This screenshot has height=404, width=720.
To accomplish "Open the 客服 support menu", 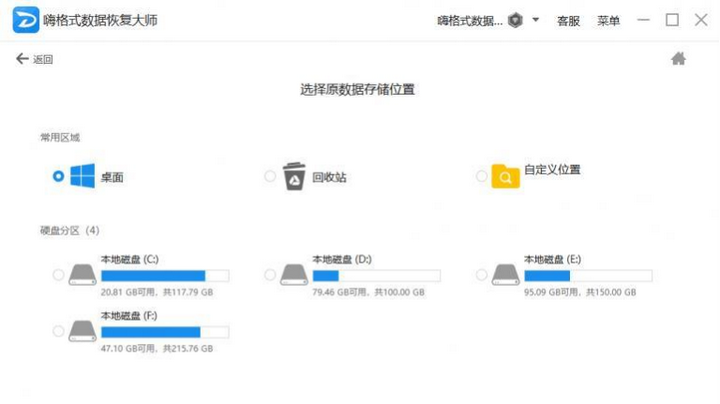I will tap(568, 21).
